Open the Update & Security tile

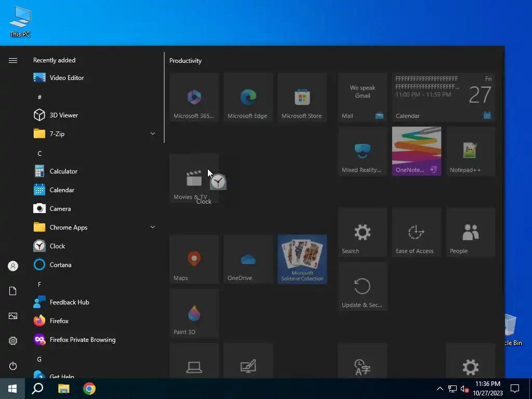[x=362, y=286]
